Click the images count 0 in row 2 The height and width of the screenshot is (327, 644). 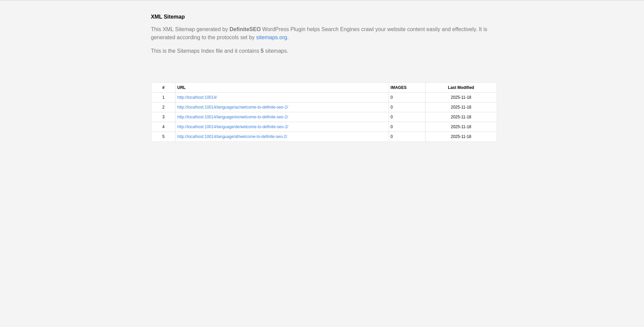(x=392, y=107)
